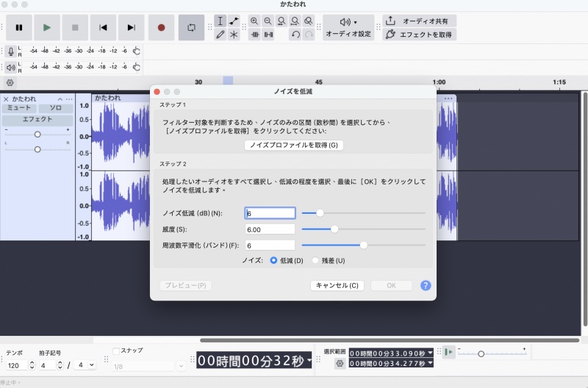
Task: Open noise reduction help question icon
Action: 426,286
